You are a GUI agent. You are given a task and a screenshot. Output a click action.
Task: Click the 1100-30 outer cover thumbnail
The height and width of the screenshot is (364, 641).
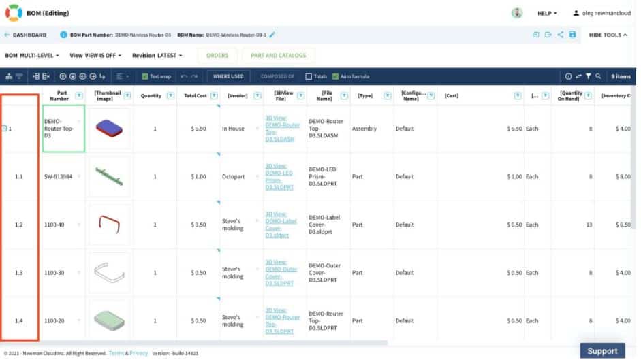(109, 272)
